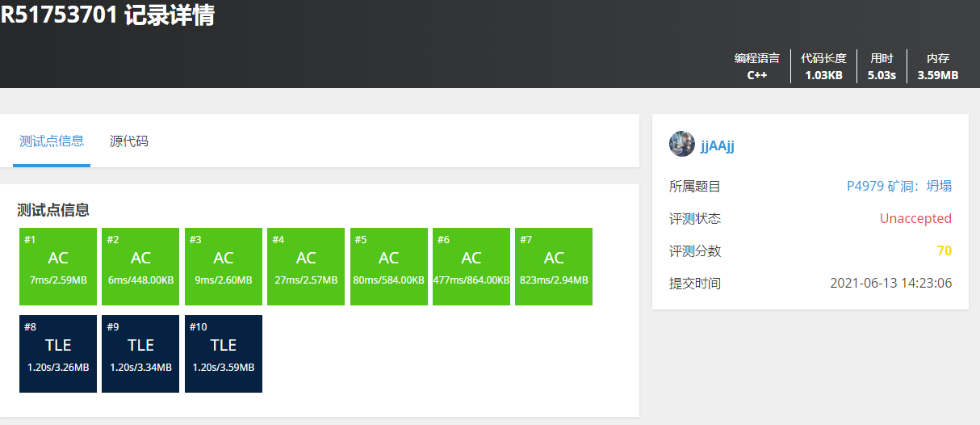
Task: Switch to the 测试点信息 tab
Action: pyautogui.click(x=52, y=141)
